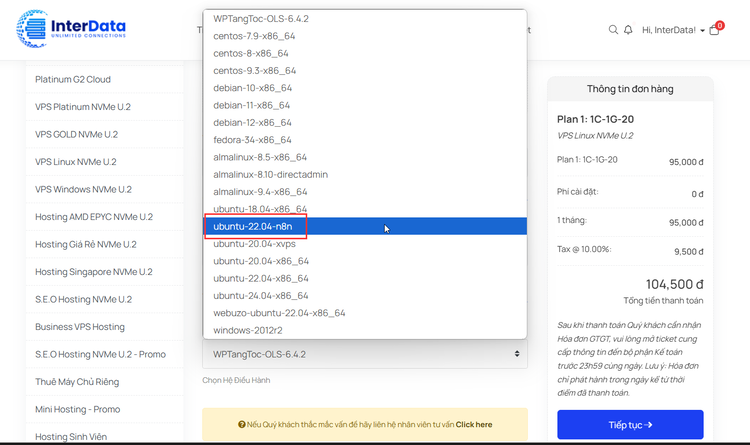
Task: Choose ubuntu-20.04-x86_64 option
Action: [364, 261]
